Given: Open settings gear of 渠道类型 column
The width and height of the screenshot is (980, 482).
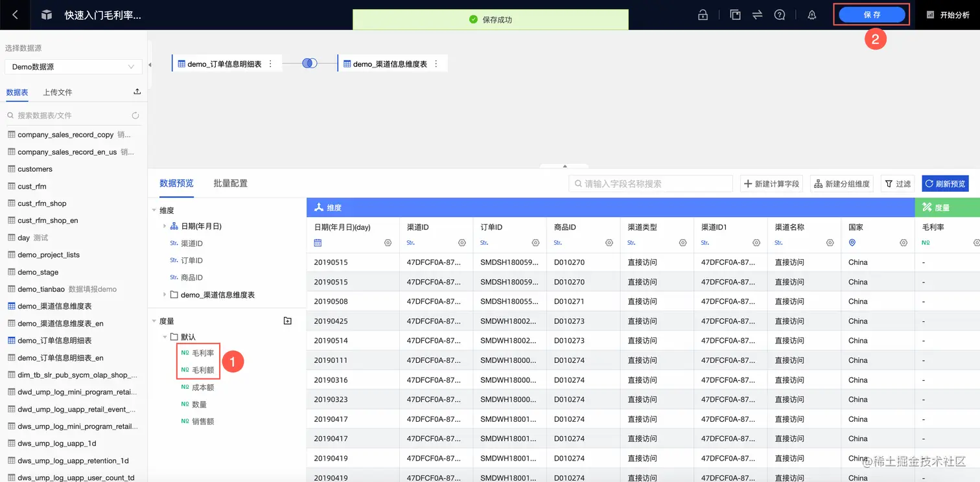Looking at the screenshot, I should click(x=682, y=242).
